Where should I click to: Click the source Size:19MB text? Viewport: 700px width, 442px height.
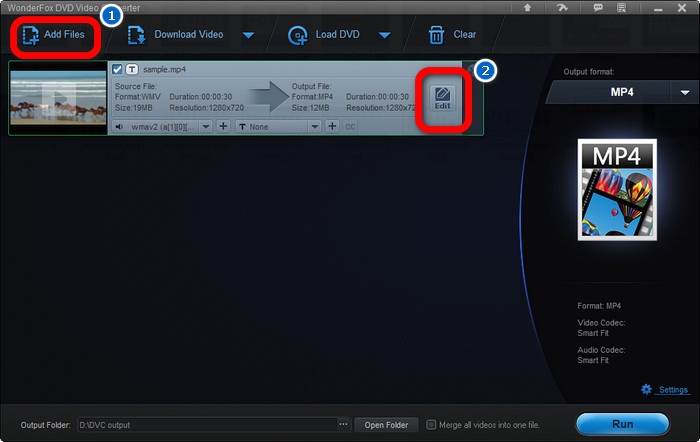tap(133, 108)
